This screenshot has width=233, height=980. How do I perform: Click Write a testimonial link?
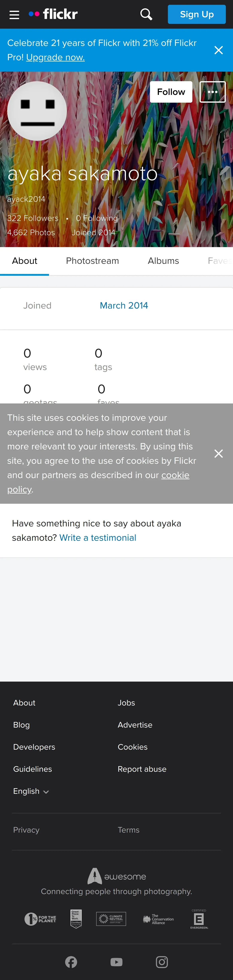click(x=98, y=538)
